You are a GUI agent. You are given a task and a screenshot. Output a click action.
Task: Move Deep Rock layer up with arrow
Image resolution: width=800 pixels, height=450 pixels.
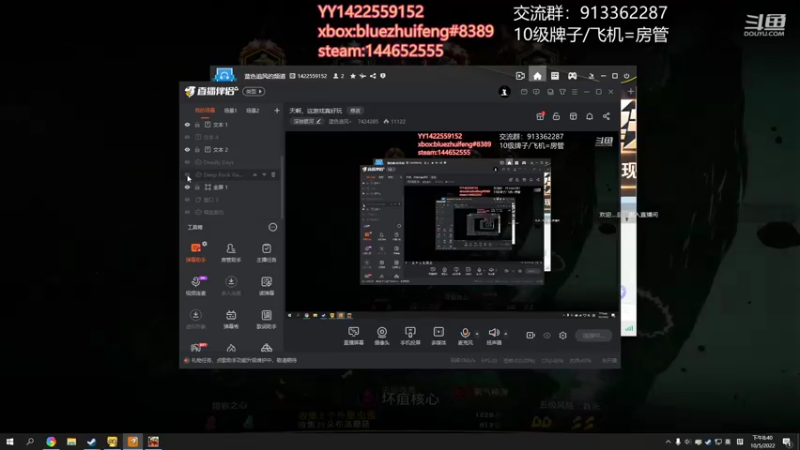[x=255, y=174]
